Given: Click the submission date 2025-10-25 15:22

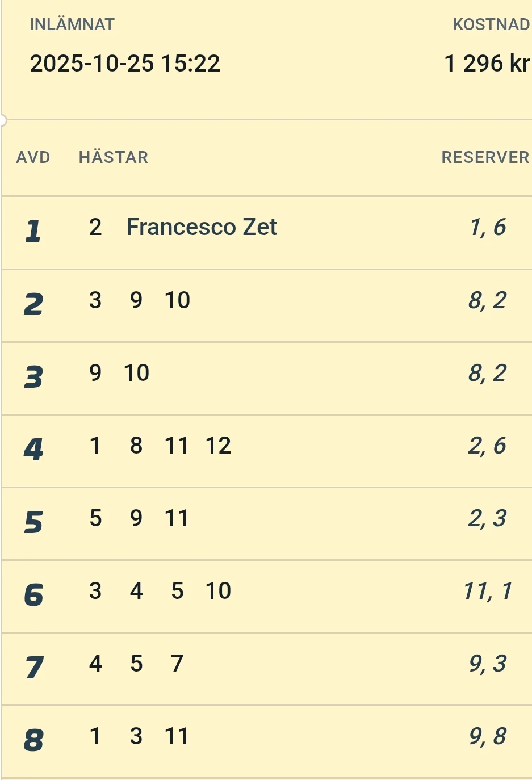Looking at the screenshot, I should point(125,64).
